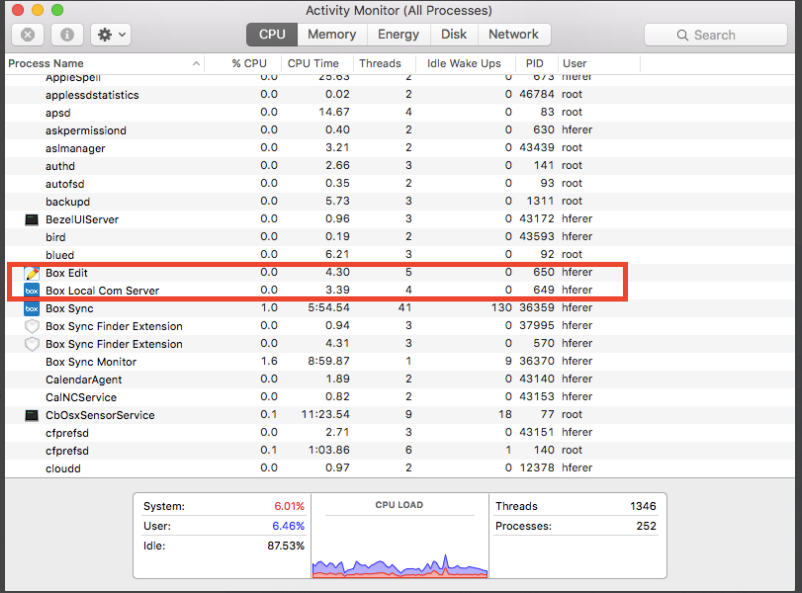Select the Box Sync Monitor process
This screenshot has width=802, height=593.
coord(91,362)
